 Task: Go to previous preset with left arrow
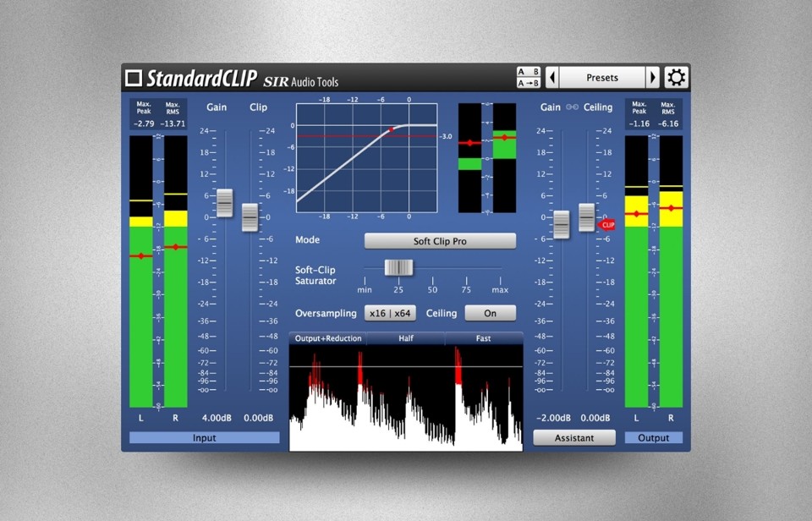pyautogui.click(x=552, y=78)
